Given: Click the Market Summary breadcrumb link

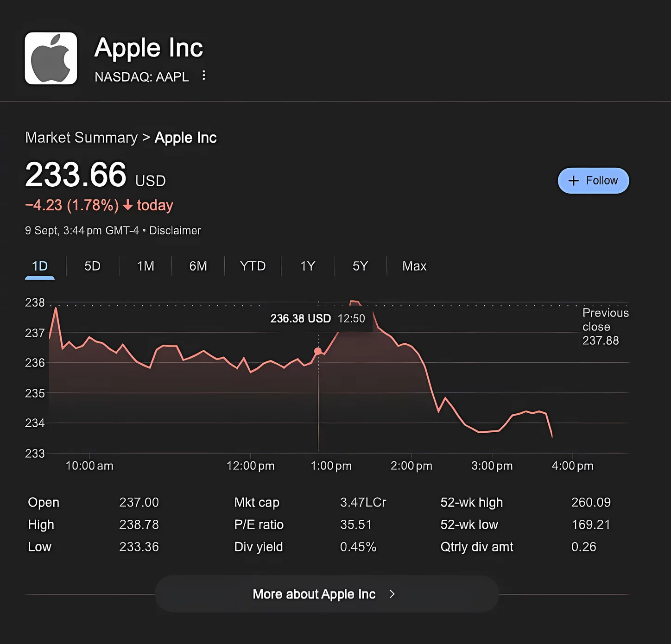Looking at the screenshot, I should [82, 138].
